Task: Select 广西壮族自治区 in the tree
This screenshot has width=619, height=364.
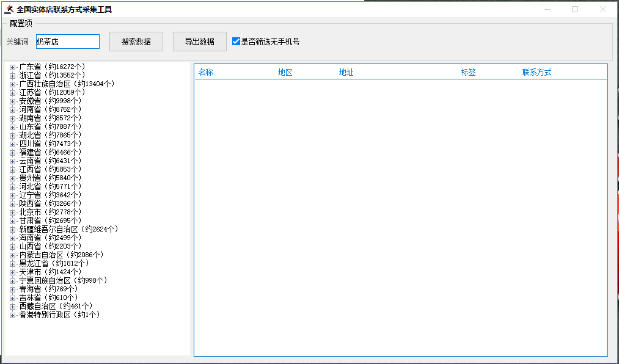Action: click(x=66, y=84)
